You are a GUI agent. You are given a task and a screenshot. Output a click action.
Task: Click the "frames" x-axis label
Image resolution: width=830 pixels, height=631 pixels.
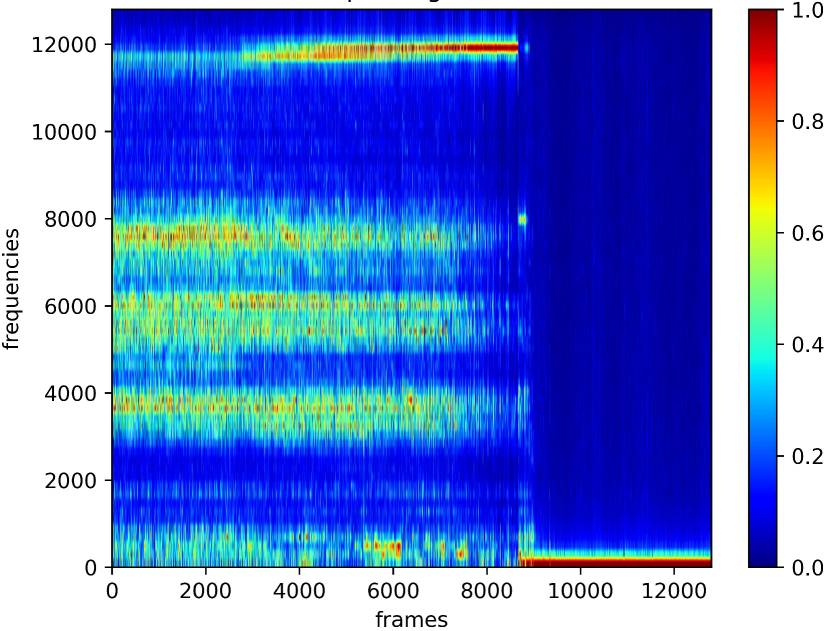411,619
